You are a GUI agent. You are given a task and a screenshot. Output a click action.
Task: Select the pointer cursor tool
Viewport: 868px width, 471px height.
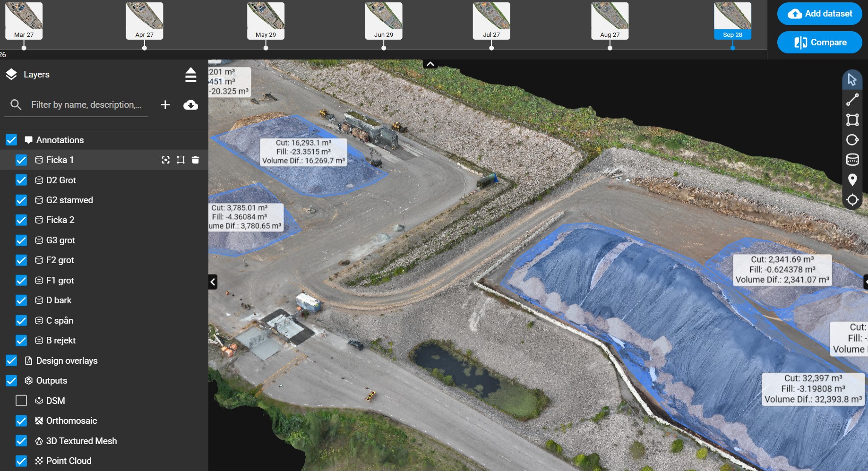pyautogui.click(x=852, y=79)
